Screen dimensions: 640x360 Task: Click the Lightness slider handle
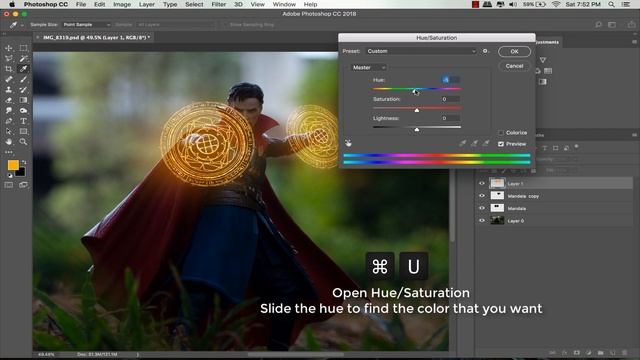(417, 129)
